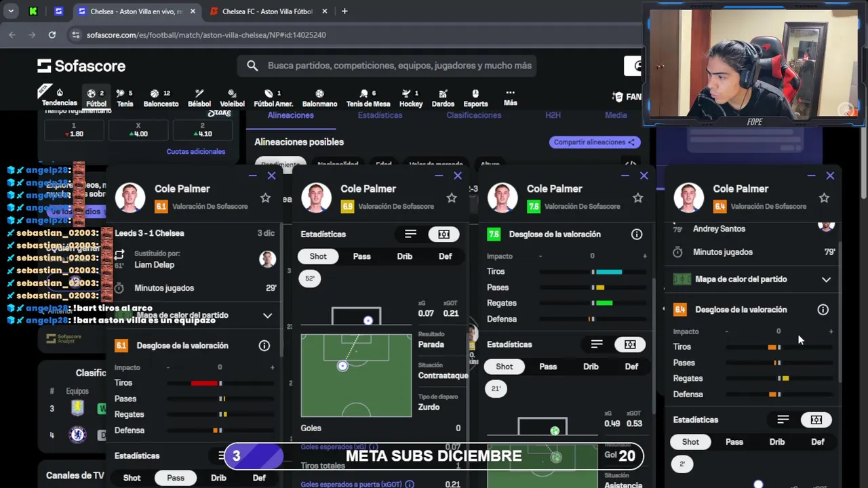This screenshot has width=868, height=488.
Task: Expand heat map in 6.1 Palmer panel
Action: pos(267,315)
